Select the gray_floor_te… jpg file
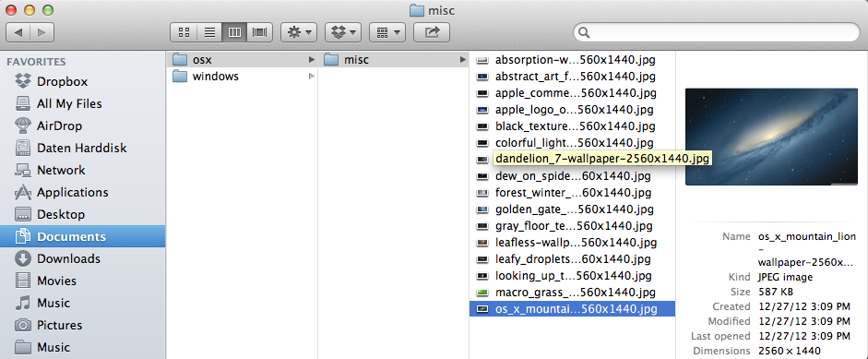Viewport: 868px width, 359px height. [x=573, y=226]
